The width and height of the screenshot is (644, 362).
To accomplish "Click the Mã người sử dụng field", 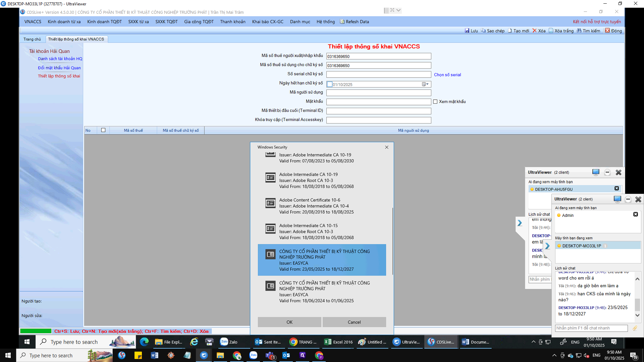I will click(x=378, y=93).
